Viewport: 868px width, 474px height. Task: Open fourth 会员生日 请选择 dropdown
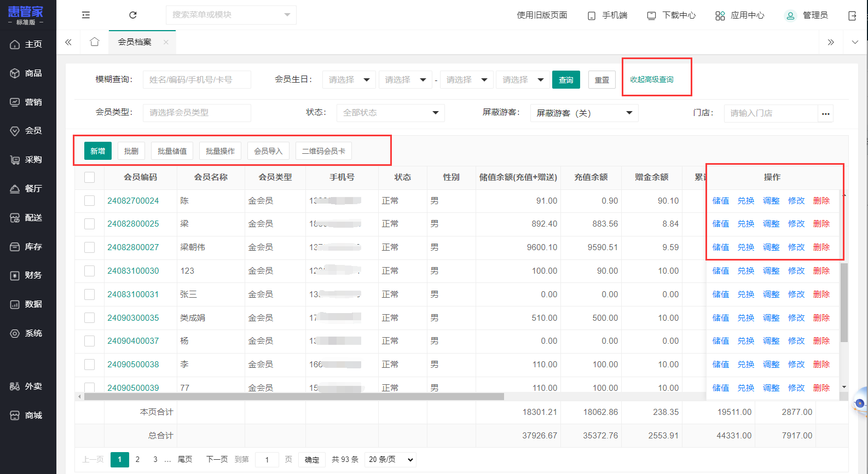pyautogui.click(x=523, y=80)
